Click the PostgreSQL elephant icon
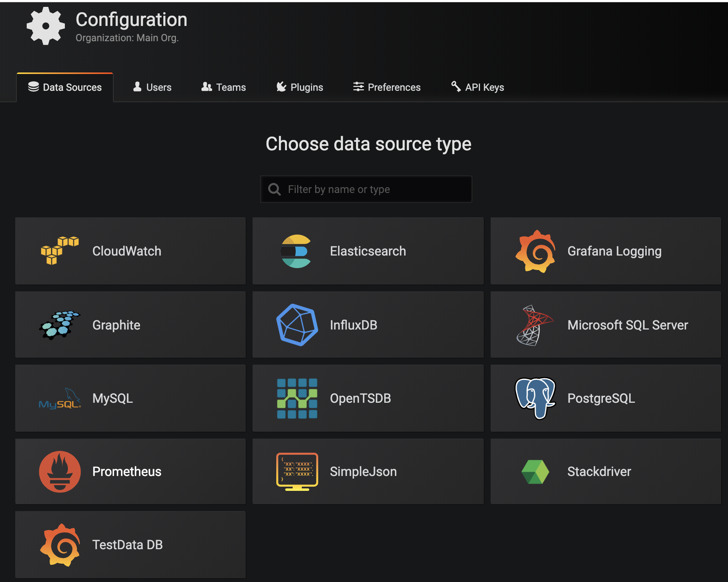This screenshot has width=728, height=582. coord(535,398)
